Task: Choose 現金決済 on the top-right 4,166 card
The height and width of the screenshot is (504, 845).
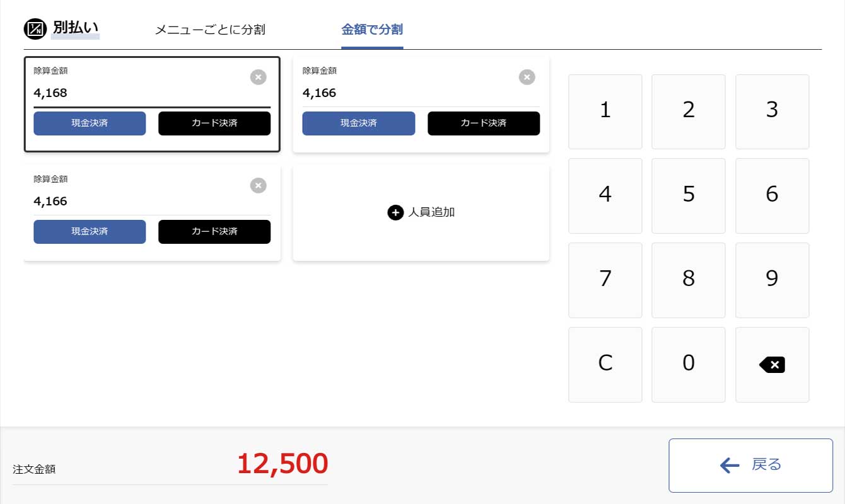Action: 358,123
